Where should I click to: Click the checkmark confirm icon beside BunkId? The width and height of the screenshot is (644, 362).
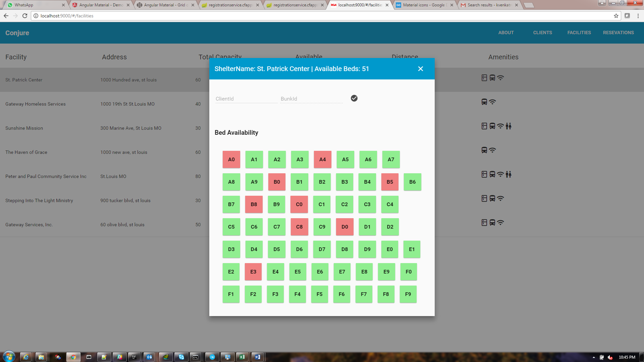point(354,98)
